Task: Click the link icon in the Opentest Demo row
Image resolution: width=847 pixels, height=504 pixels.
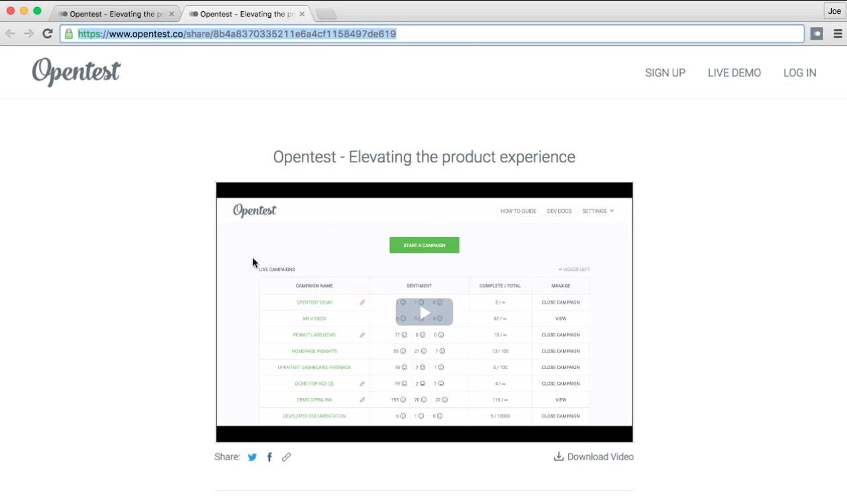Action: point(362,303)
